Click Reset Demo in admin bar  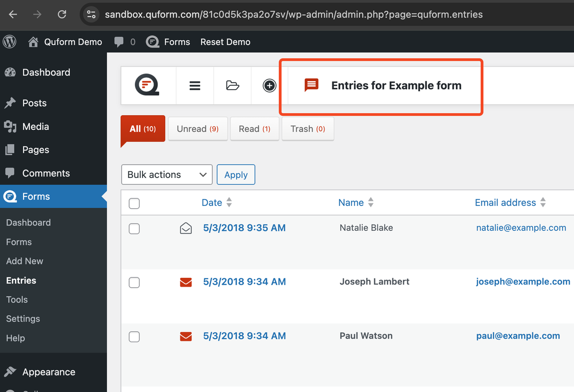(225, 42)
